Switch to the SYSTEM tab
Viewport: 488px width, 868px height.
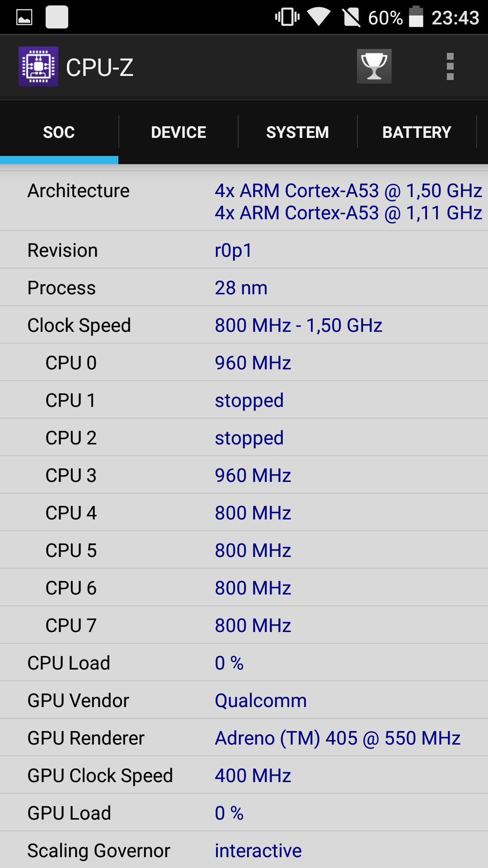(x=297, y=132)
